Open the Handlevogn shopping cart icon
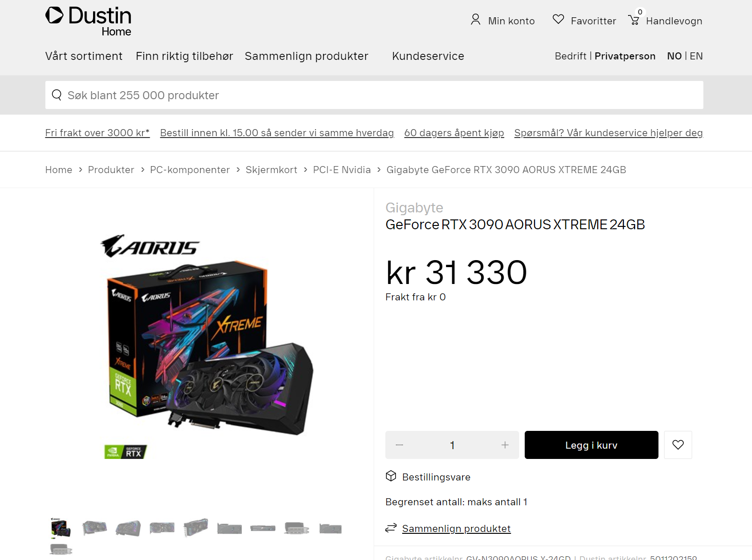This screenshot has height=560, width=752. [634, 20]
